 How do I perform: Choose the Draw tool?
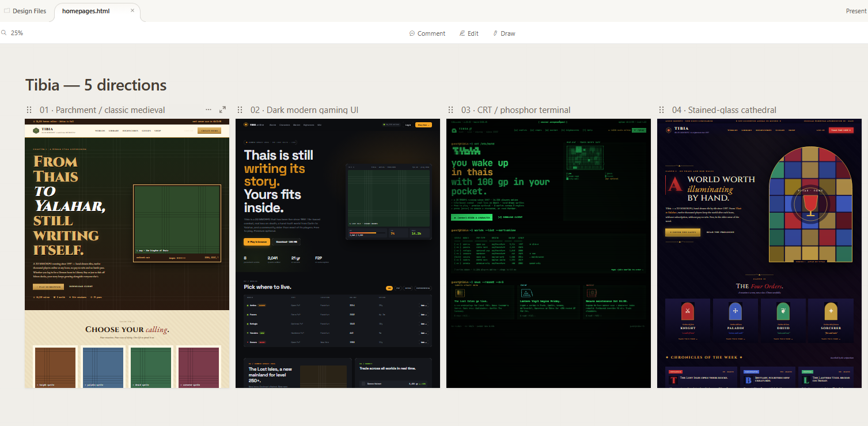point(504,33)
